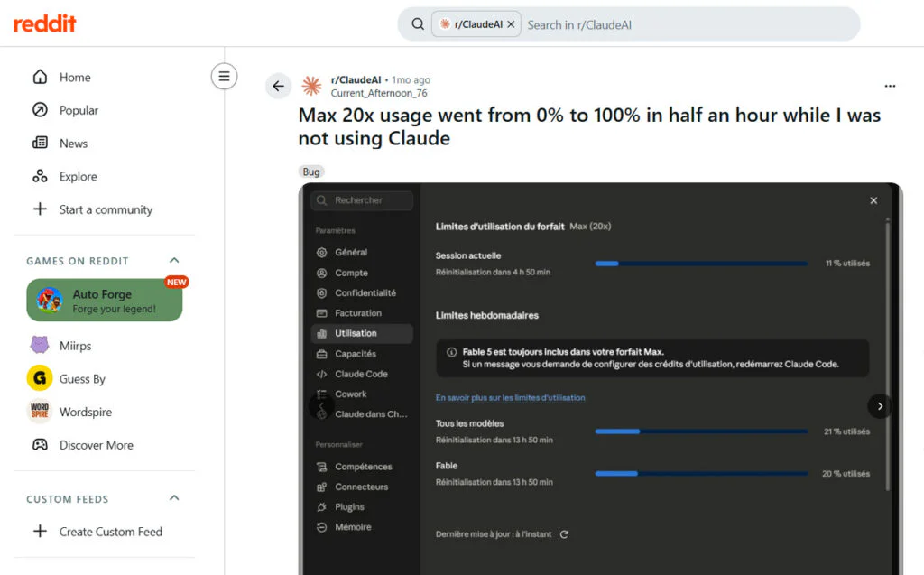The height and width of the screenshot is (575, 924).
Task: Click the Bug flair tag
Action: [311, 172]
